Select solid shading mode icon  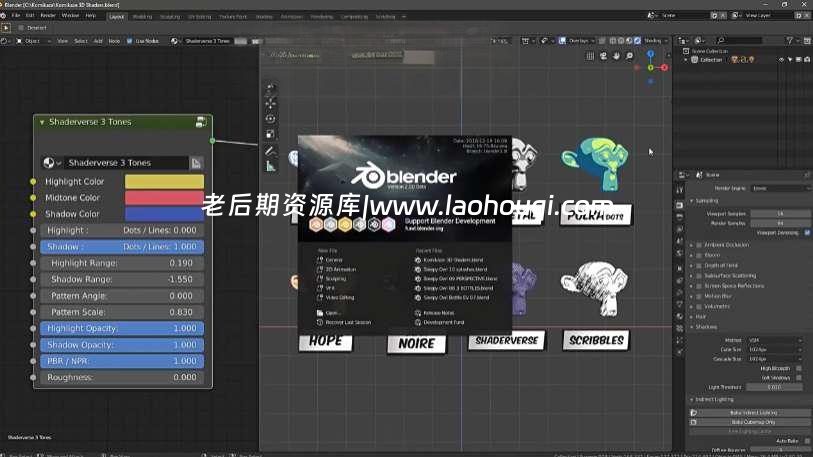coord(621,40)
